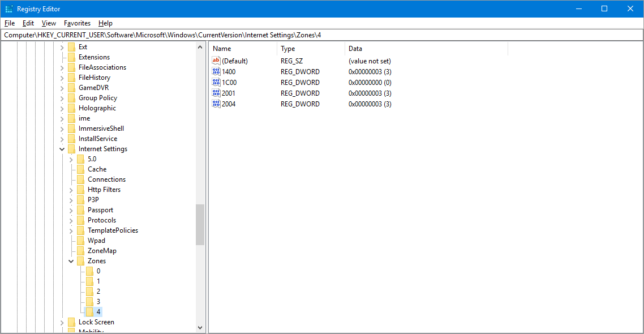Viewport: 644px width, 334px height.
Task: Expand the Lock Screen key
Action: (x=62, y=323)
